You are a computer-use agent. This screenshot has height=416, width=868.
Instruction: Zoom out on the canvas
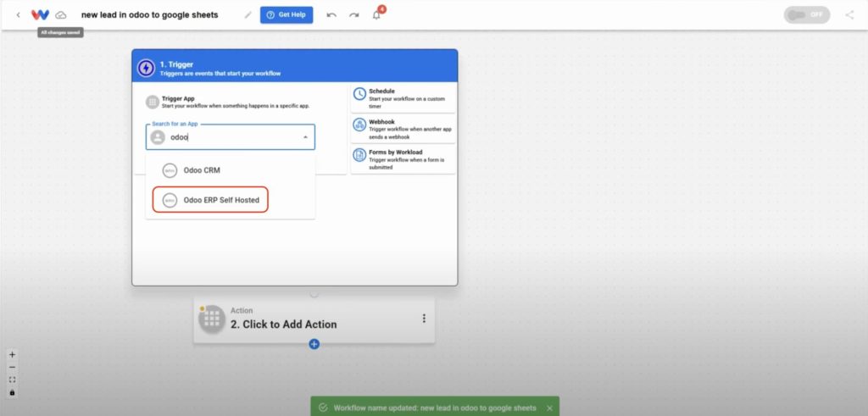point(12,368)
